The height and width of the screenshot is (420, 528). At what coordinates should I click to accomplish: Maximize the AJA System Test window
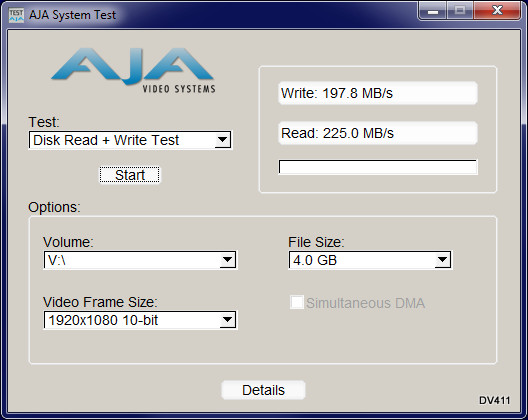460,11
